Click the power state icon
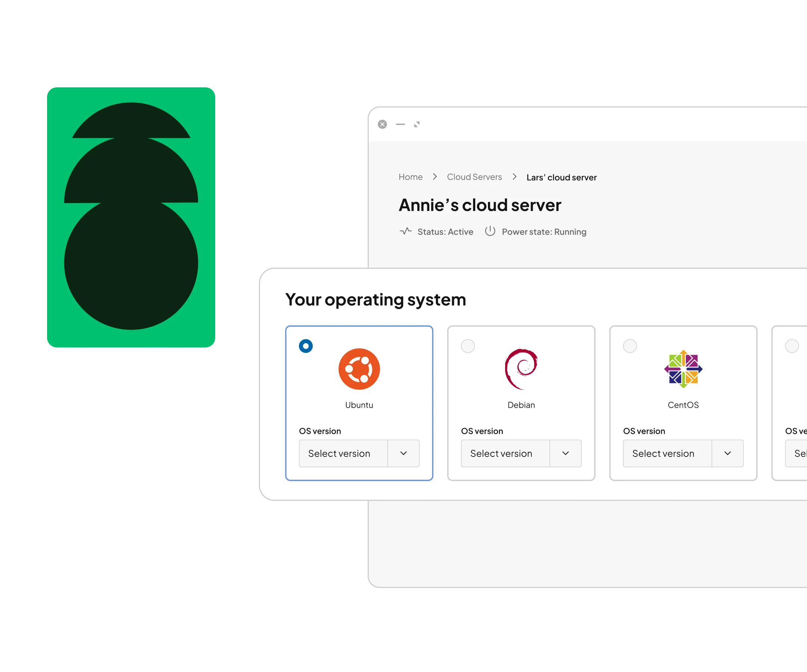The image size is (807, 672). pyautogui.click(x=489, y=231)
